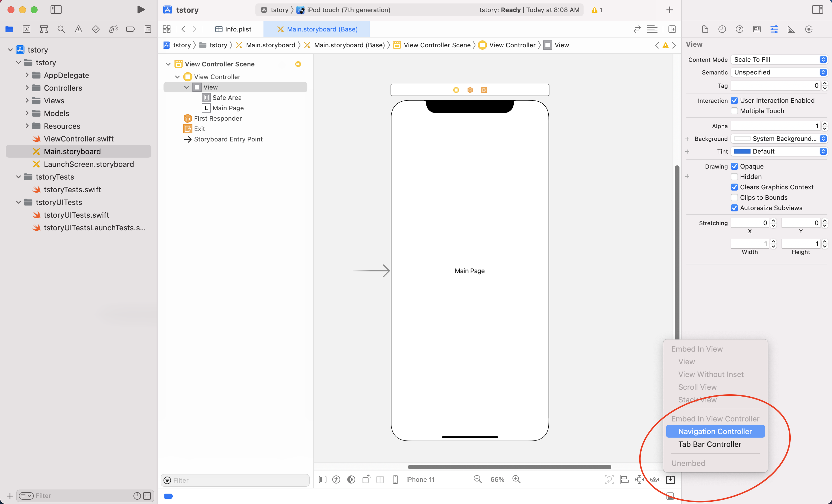Click the Zoom In magnifier on canvas

(x=516, y=479)
